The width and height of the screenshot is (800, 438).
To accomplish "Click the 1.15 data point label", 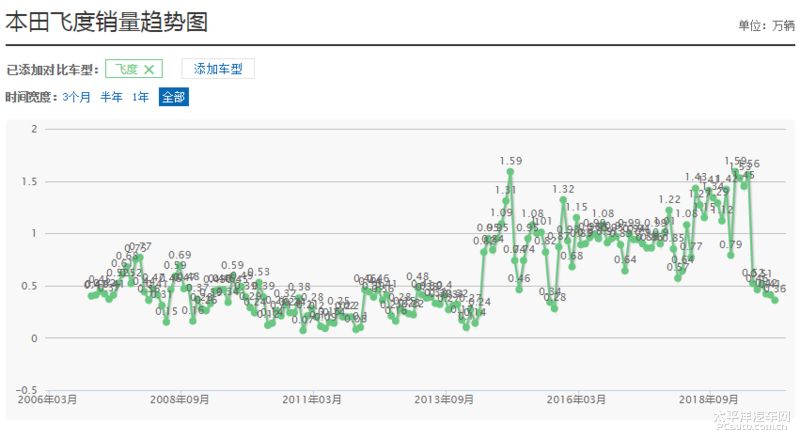I will [x=577, y=207].
